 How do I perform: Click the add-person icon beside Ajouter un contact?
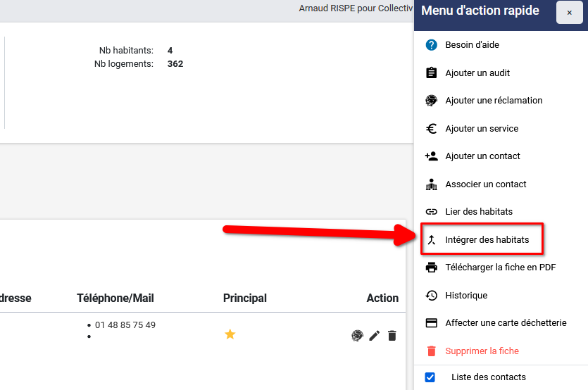tap(432, 156)
